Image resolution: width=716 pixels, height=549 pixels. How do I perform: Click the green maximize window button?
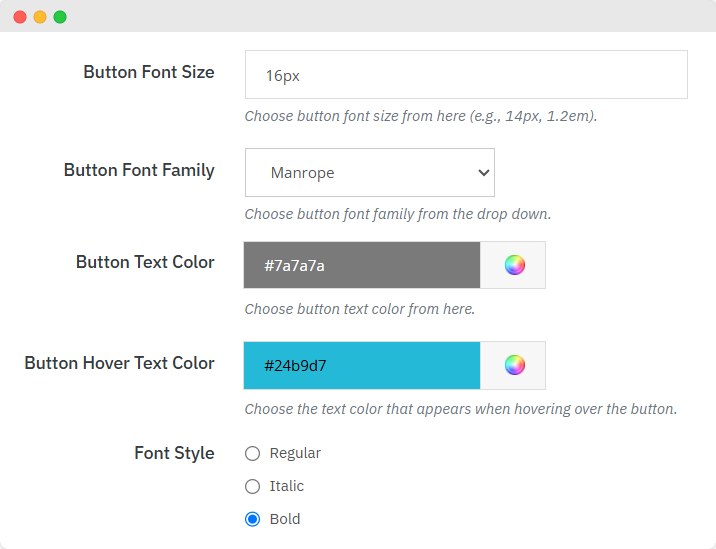(x=60, y=17)
